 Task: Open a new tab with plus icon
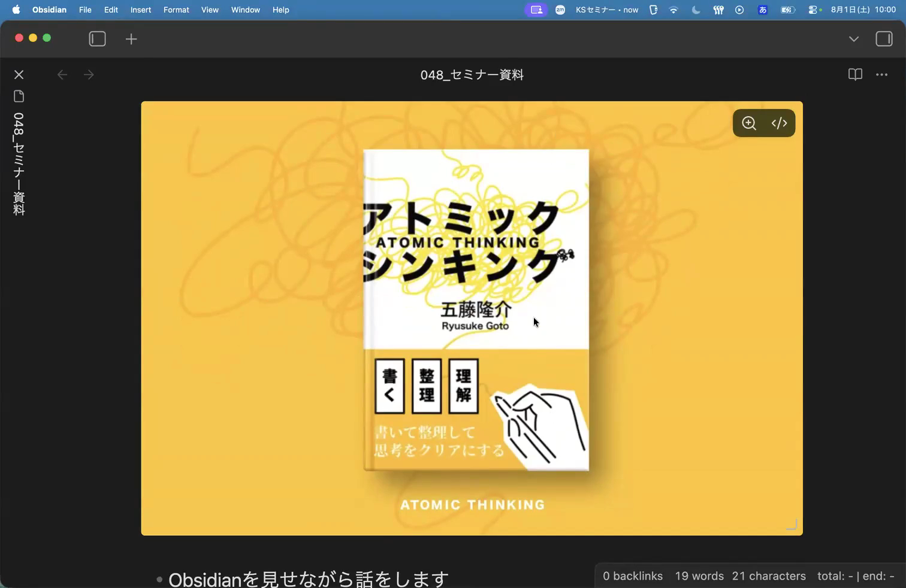tap(131, 40)
